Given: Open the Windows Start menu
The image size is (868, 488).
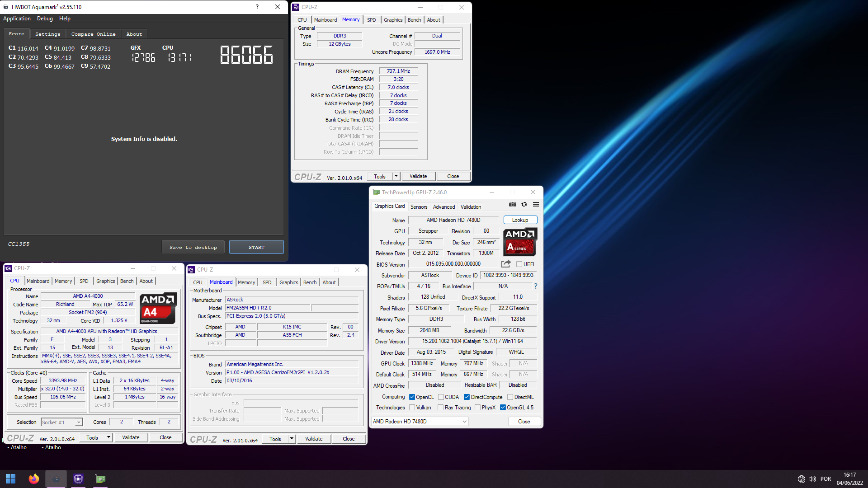Looking at the screenshot, I should click(x=10, y=479).
